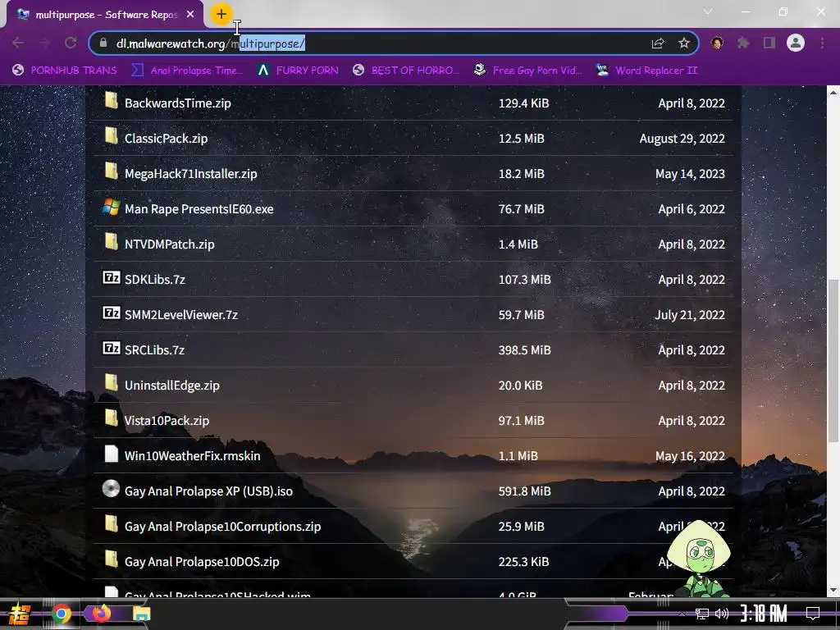Download the ClassicPack.zip file link
This screenshot has width=840, height=630.
(166, 138)
